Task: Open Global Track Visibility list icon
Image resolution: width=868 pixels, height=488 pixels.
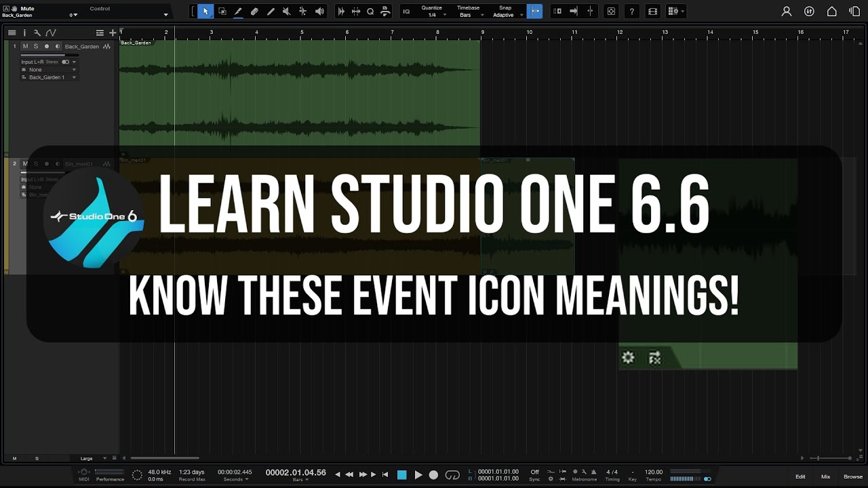Action: (100, 33)
